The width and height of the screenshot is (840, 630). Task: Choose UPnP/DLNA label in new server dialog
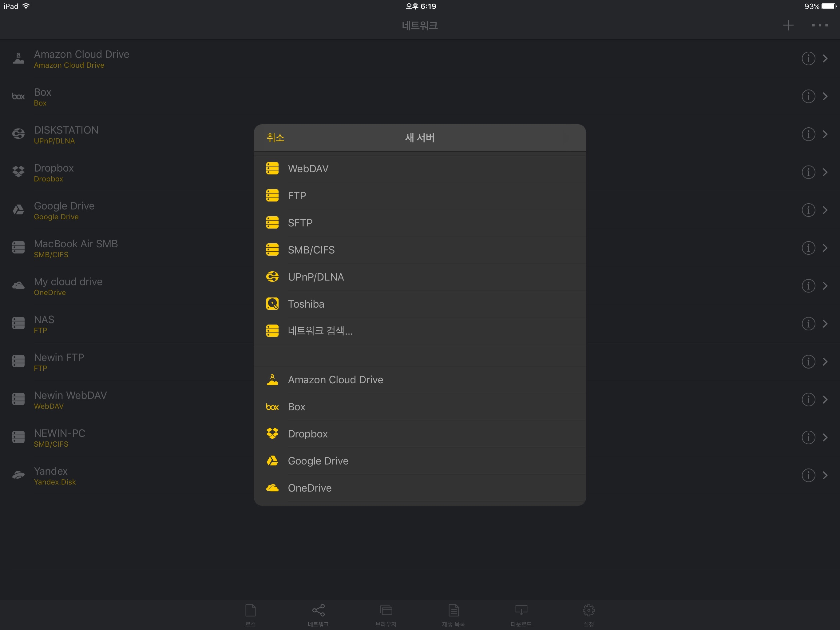[316, 277]
